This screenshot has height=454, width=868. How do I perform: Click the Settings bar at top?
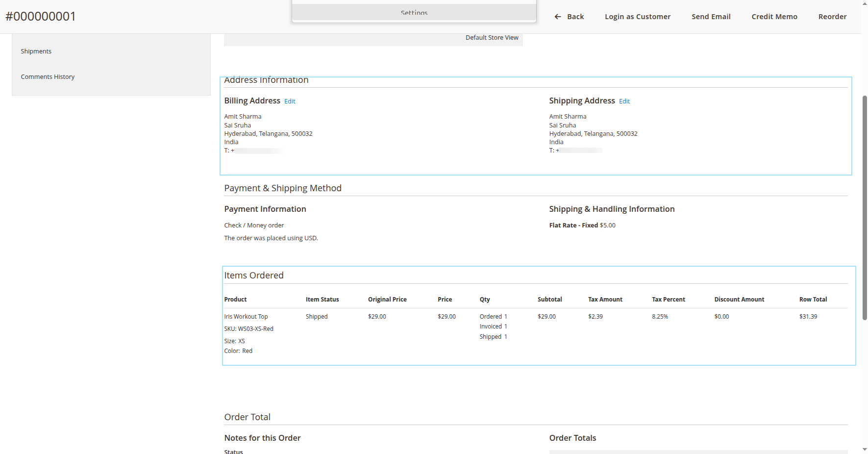click(x=414, y=12)
